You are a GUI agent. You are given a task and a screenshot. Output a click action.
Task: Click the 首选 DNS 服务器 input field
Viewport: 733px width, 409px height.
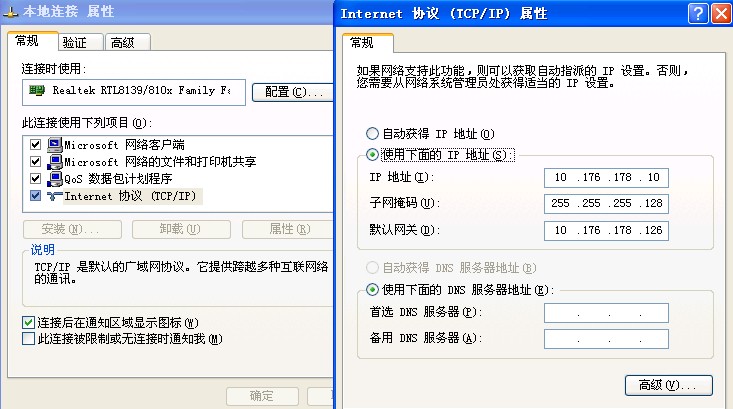(x=606, y=313)
